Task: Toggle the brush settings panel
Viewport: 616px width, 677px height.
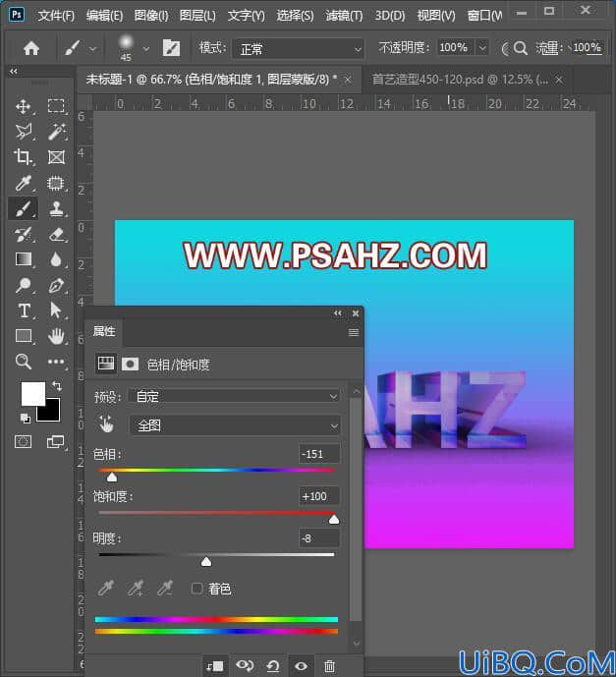Action: click(x=171, y=48)
